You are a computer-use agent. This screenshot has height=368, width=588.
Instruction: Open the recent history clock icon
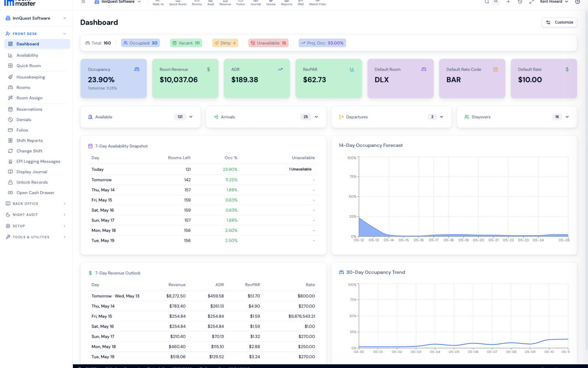(x=520, y=2)
